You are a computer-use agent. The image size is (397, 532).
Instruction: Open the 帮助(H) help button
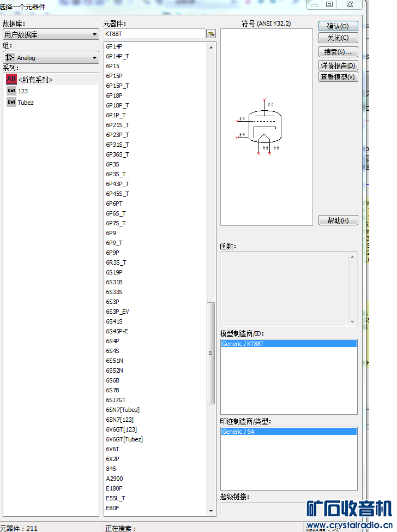point(338,220)
